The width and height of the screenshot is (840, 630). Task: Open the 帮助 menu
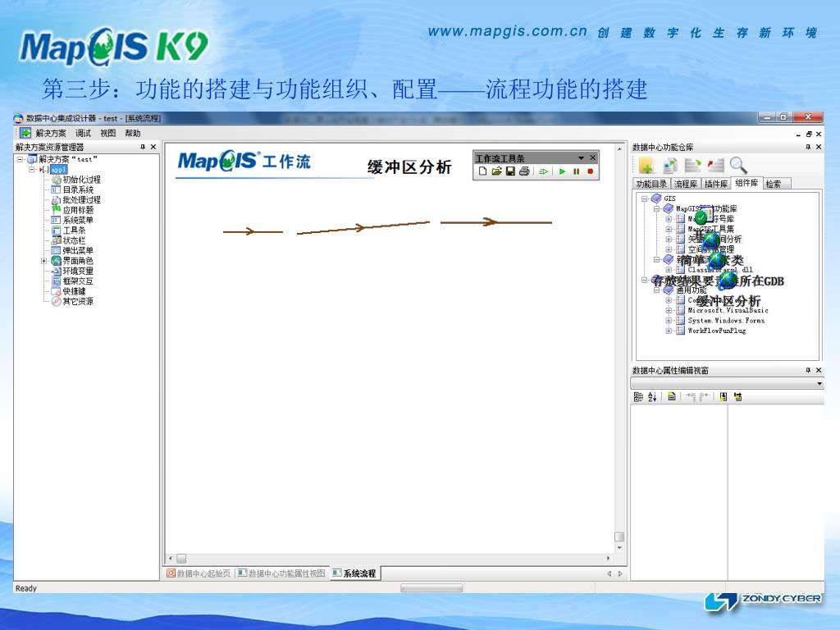coord(132,133)
